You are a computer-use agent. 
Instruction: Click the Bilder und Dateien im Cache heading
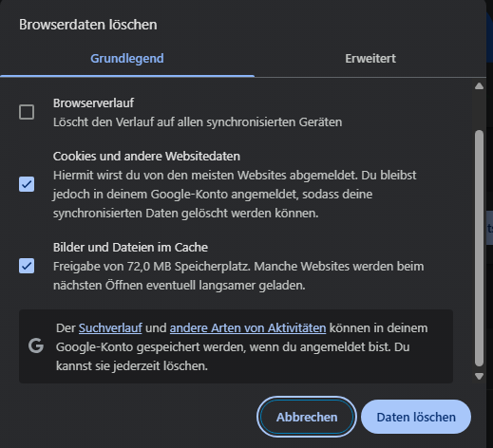pyautogui.click(x=130, y=248)
